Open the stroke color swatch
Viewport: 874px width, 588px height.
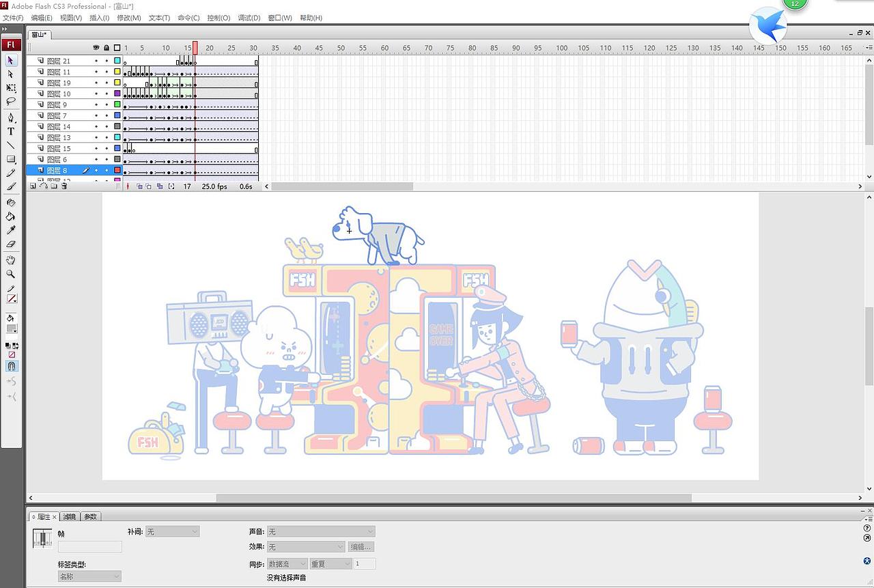pyautogui.click(x=12, y=298)
